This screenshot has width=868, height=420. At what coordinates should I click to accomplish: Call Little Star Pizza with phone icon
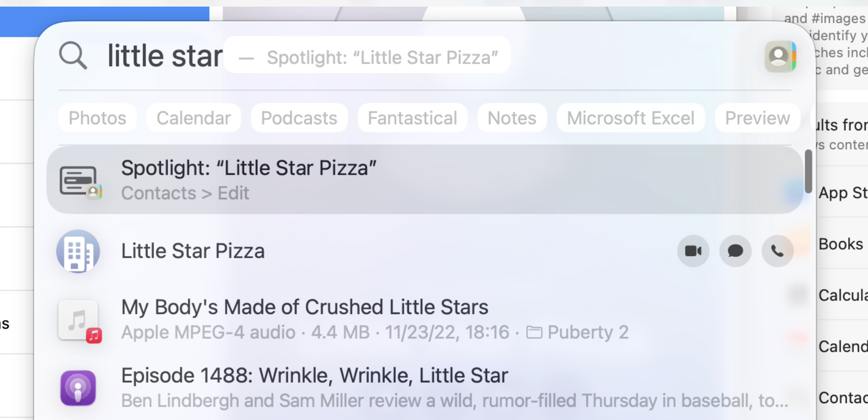778,251
